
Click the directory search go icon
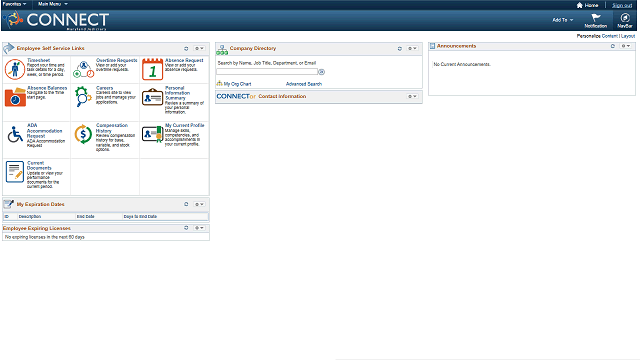tap(322, 72)
